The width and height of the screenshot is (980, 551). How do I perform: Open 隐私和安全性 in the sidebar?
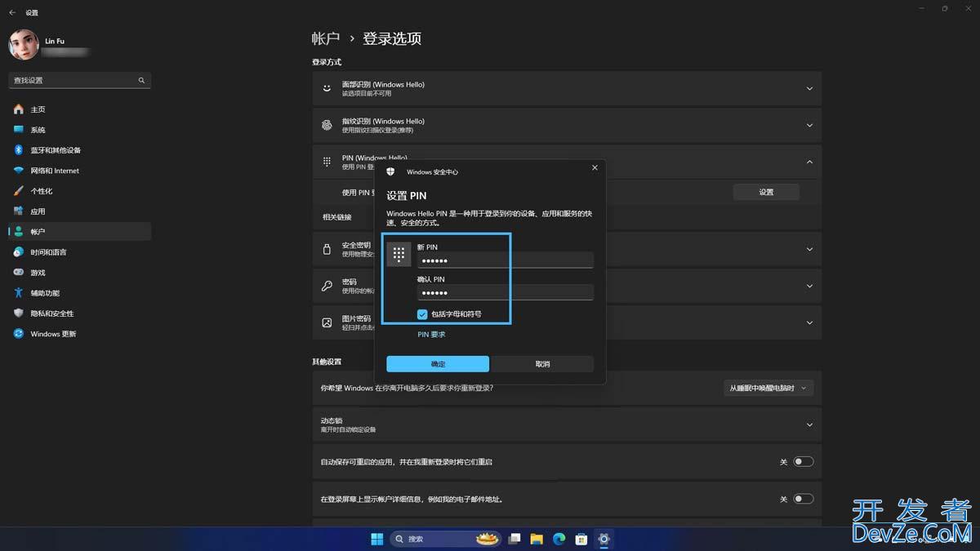(80, 313)
